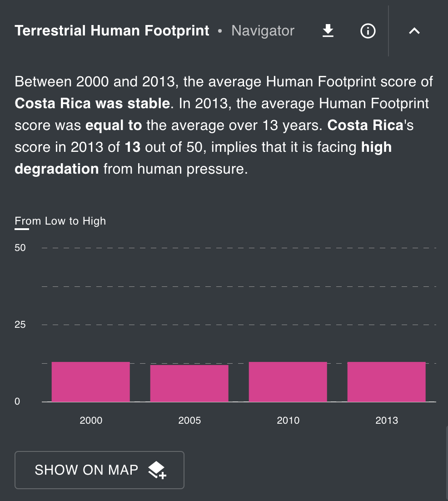Click the 2010 bar in the chart
Image resolution: width=448 pixels, height=501 pixels.
pos(288,382)
